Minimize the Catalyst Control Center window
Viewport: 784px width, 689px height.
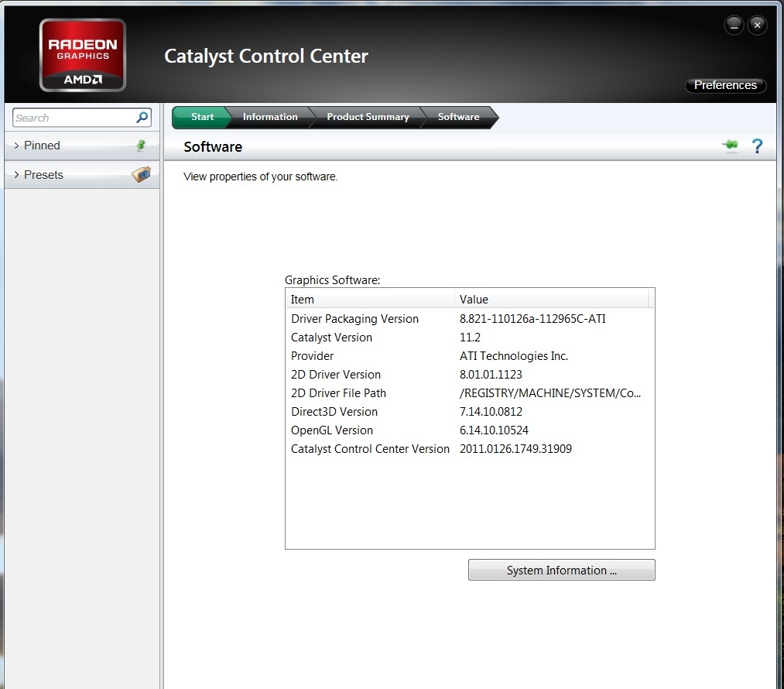tap(734, 25)
